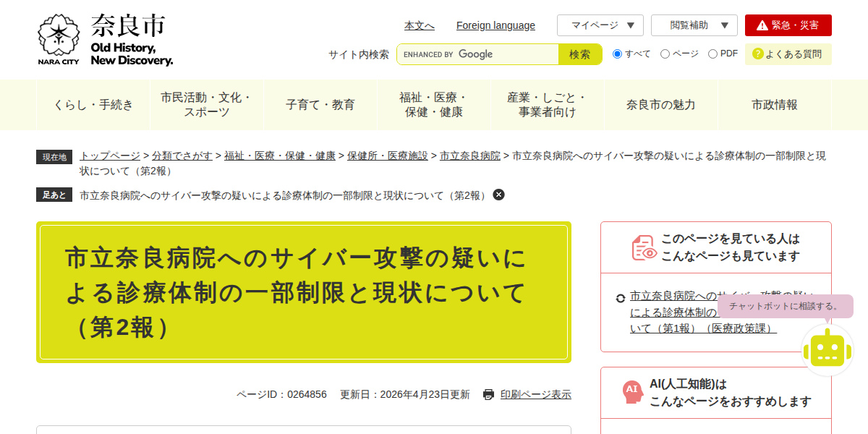Open the 子育て・教育 navigation menu
The height and width of the screenshot is (434, 868).
coord(320,104)
